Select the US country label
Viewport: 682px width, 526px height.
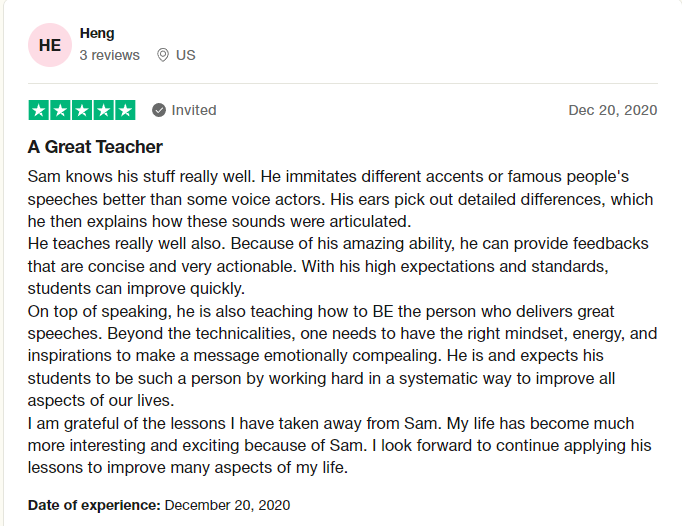click(186, 55)
